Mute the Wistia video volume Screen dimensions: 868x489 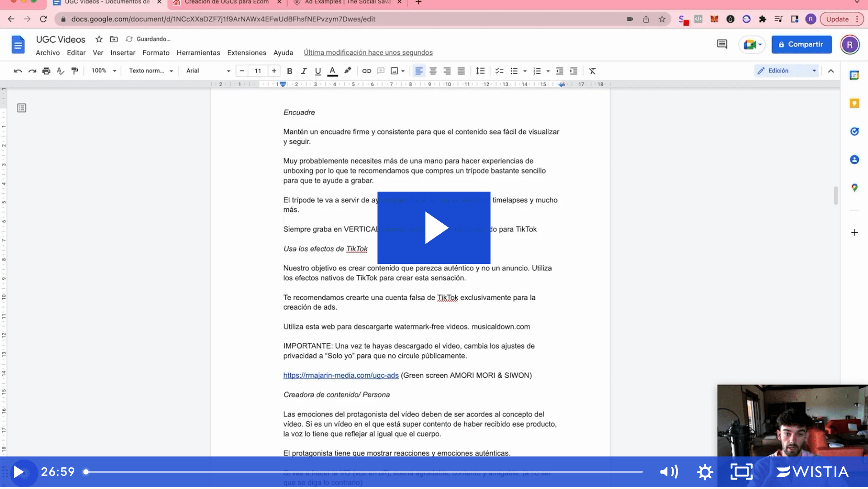pyautogui.click(x=669, y=472)
